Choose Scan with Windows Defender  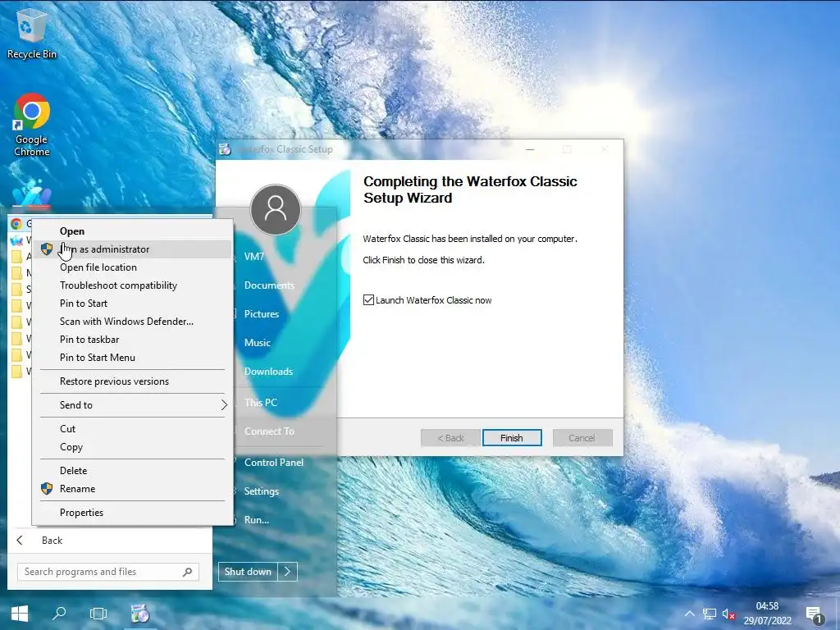[132, 322]
